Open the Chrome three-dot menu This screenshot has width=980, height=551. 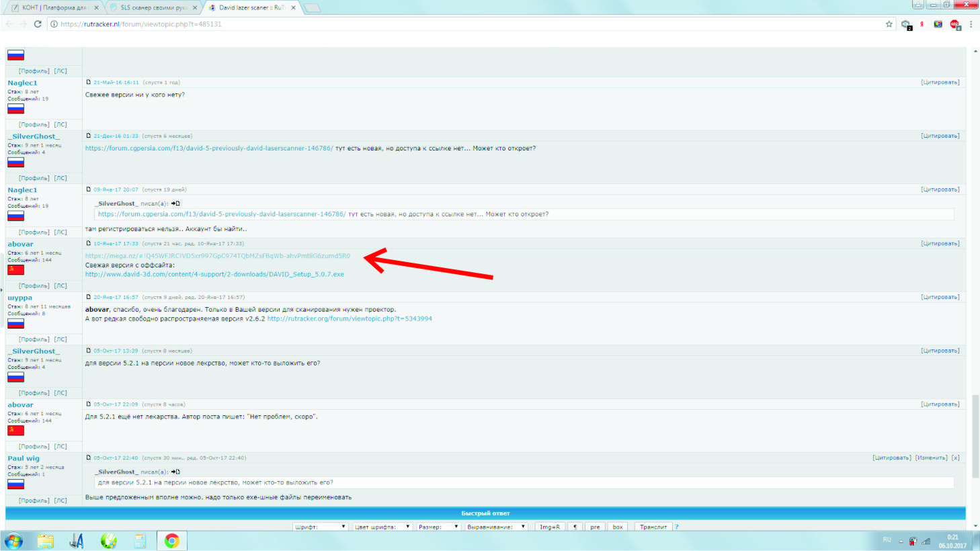click(x=971, y=24)
